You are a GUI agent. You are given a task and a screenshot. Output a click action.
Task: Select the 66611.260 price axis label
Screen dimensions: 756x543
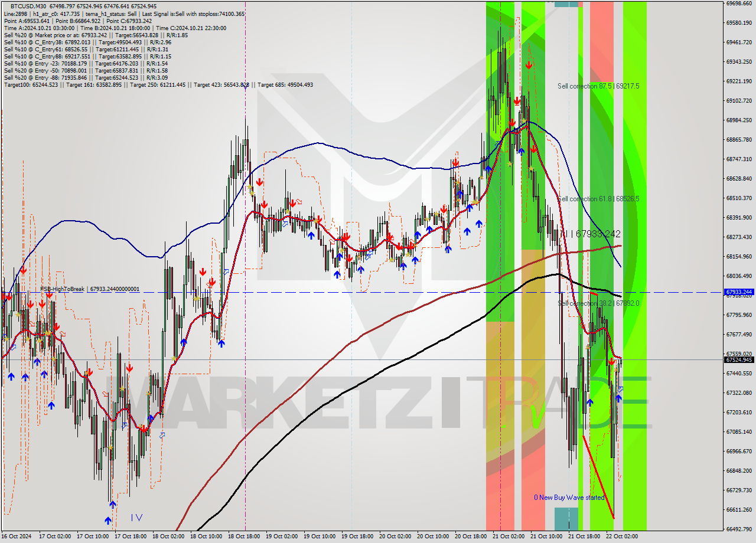click(x=739, y=509)
